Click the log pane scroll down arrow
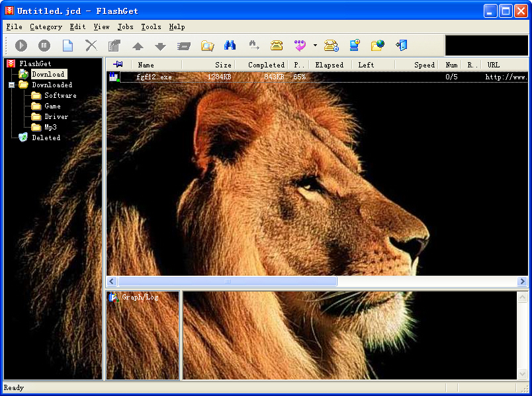532x396 pixels. point(523,374)
